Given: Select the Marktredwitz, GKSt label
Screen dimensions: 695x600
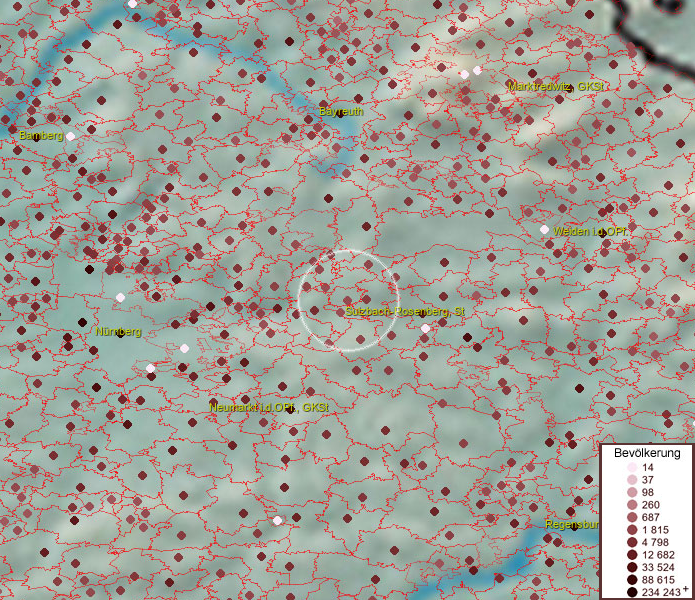Looking at the screenshot, I should point(556,86).
